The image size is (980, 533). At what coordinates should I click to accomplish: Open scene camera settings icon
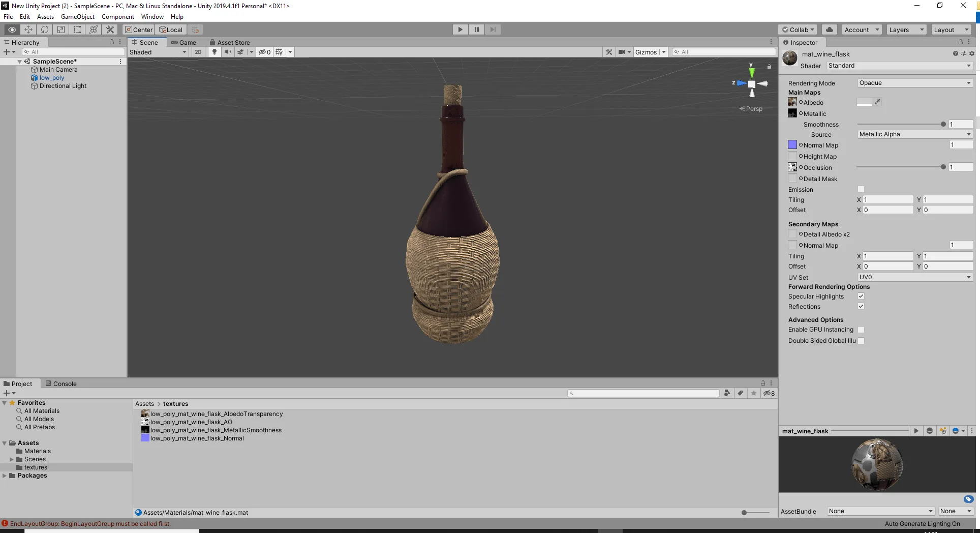click(x=621, y=52)
